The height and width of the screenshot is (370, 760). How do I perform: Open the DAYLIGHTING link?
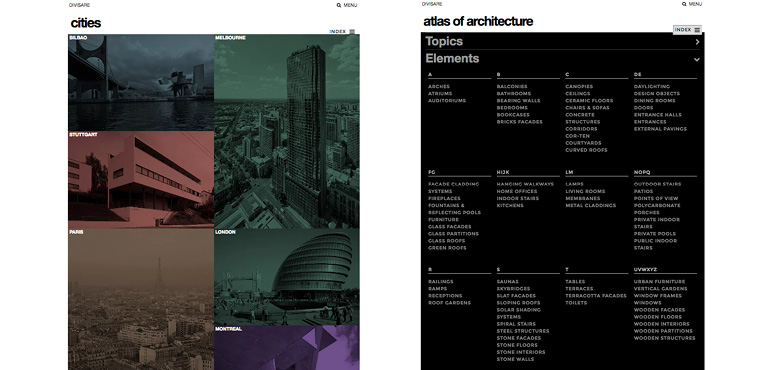pyautogui.click(x=652, y=86)
